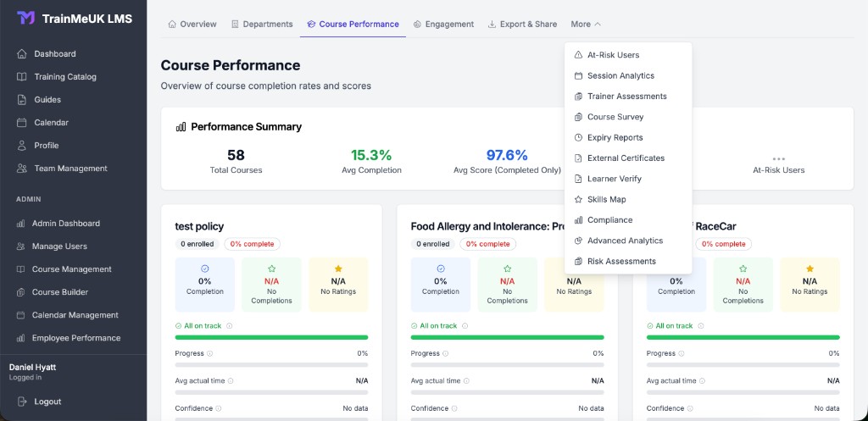Image resolution: width=868 pixels, height=421 pixels.
Task: Click test policy green All on track bar
Action: (x=271, y=337)
